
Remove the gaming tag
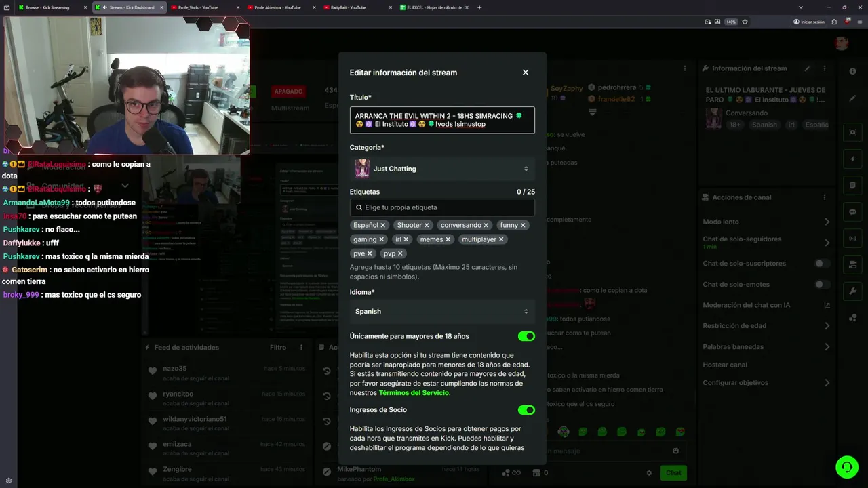[x=382, y=239]
